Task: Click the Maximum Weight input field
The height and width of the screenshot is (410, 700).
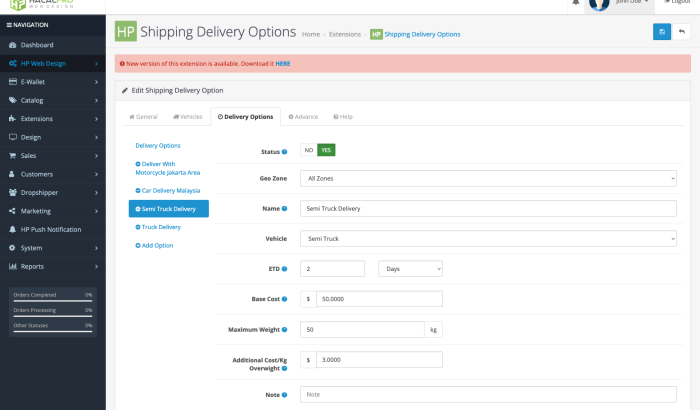Action: (x=362, y=330)
